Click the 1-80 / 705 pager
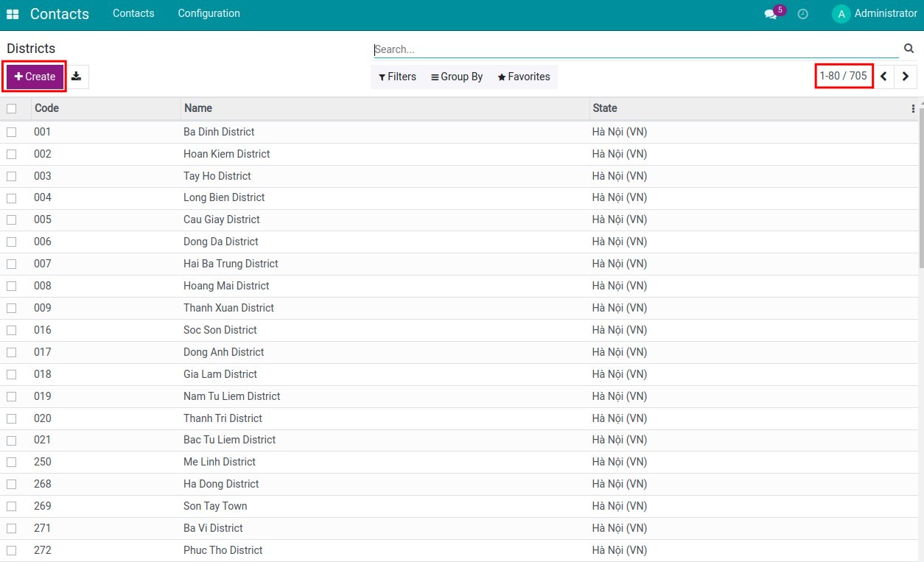 (x=844, y=76)
